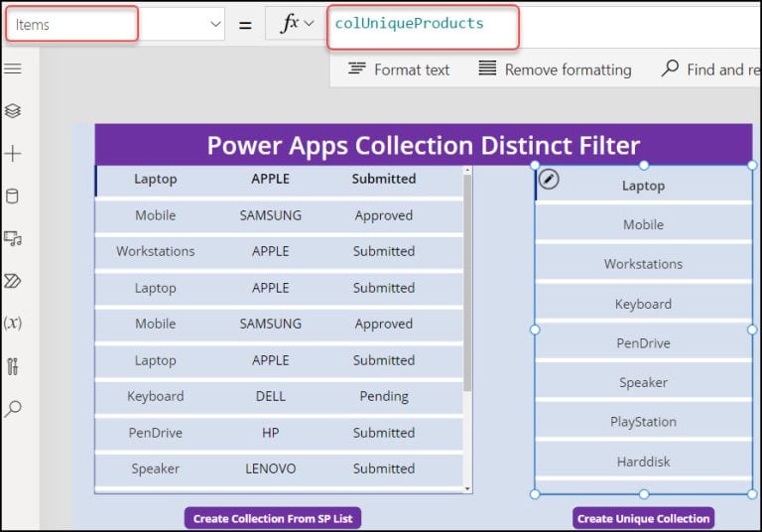762x532 pixels.
Task: Click the left gallery scroll down arrow
Action: click(467, 488)
